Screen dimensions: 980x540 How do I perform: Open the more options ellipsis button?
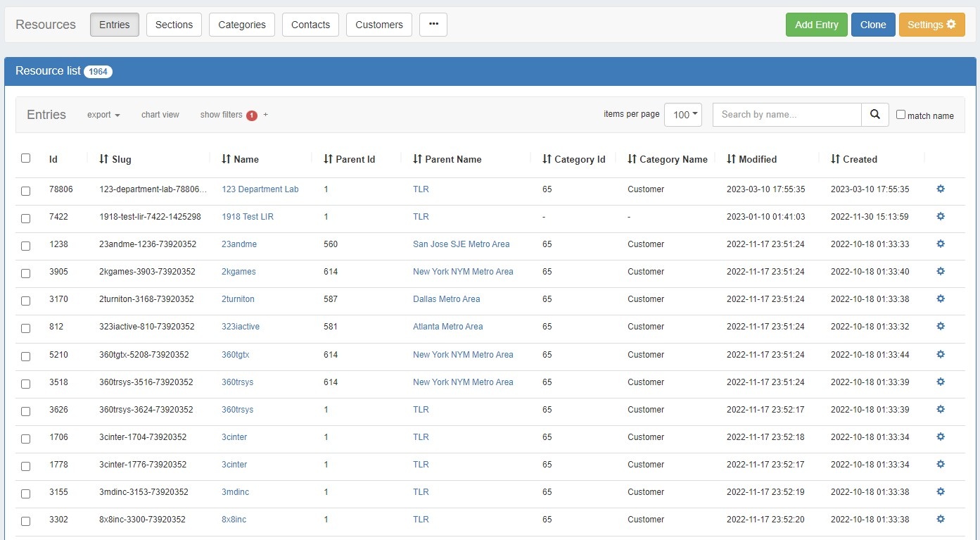[x=433, y=25]
